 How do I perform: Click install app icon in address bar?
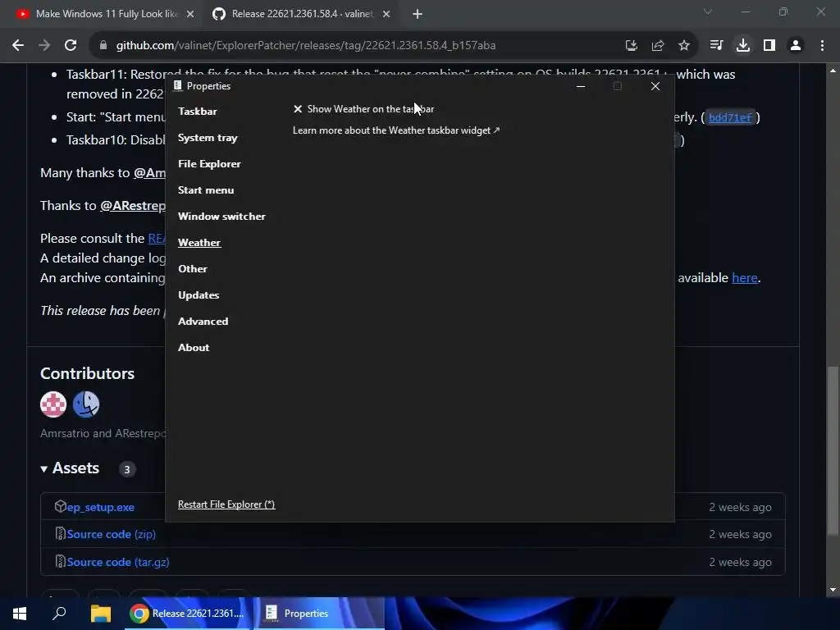click(632, 46)
